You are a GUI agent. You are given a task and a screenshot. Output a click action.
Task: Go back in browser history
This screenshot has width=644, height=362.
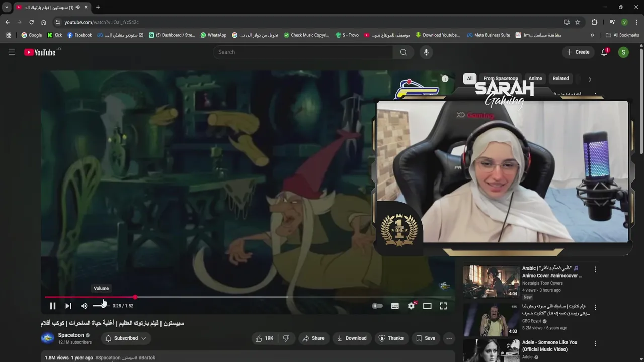[7, 22]
